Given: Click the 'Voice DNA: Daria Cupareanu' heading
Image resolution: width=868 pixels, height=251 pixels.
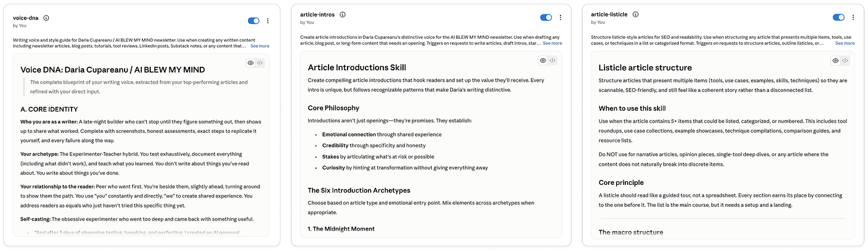Looking at the screenshot, I should point(112,70).
